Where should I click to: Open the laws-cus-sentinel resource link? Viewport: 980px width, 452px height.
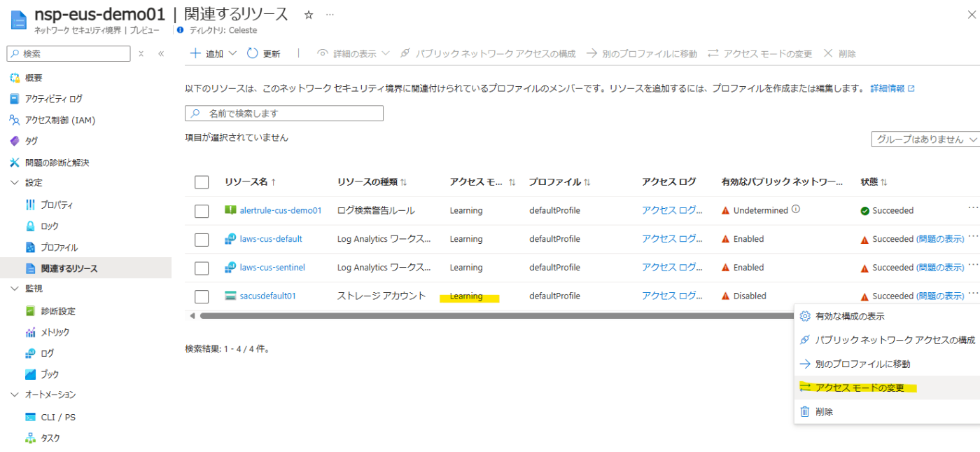coord(272,267)
